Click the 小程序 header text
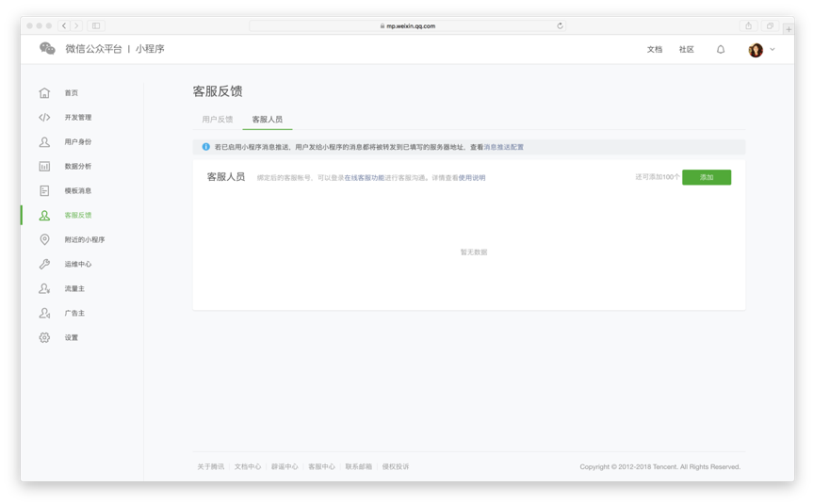The image size is (814, 504). [x=150, y=49]
